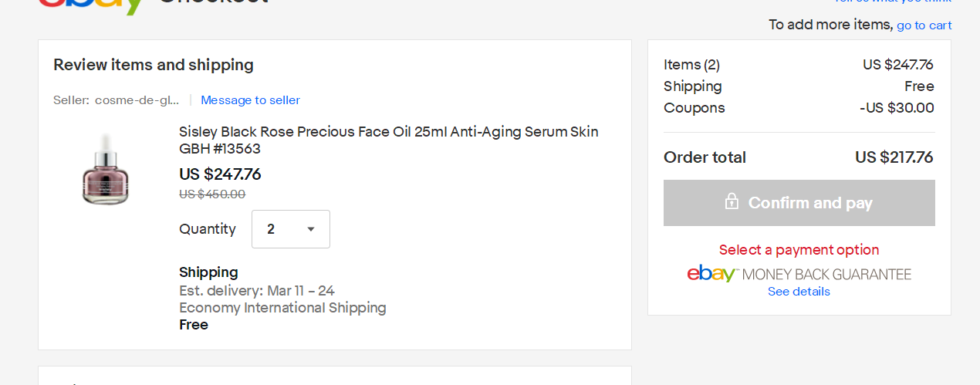Open the 'go to cart' link

924,25
